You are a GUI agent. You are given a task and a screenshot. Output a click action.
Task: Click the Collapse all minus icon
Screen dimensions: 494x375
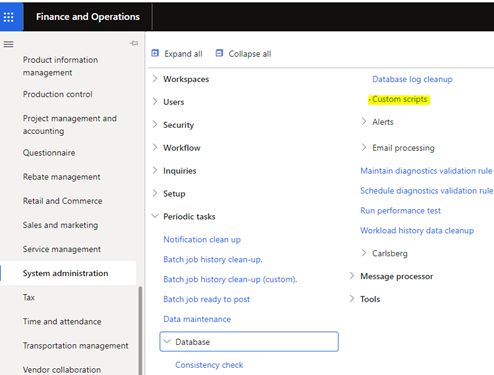pos(219,53)
